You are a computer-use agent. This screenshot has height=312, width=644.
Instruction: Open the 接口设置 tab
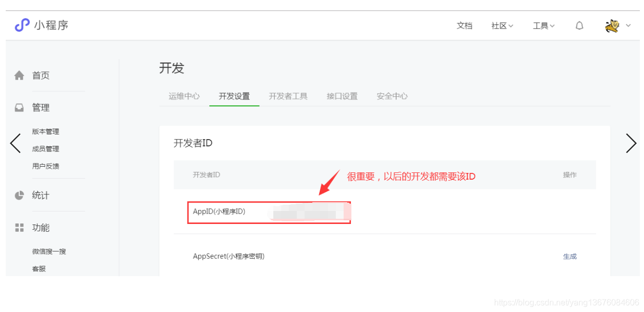(342, 96)
